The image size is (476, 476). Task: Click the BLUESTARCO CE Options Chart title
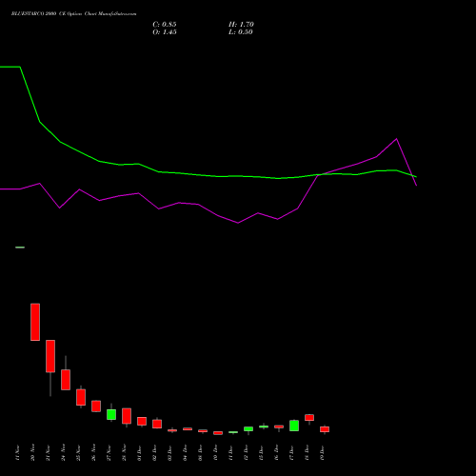click(x=73, y=14)
